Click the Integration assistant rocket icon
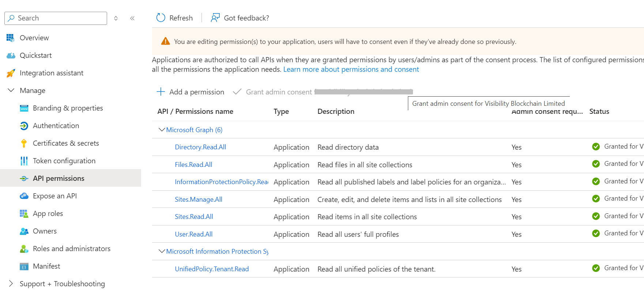Viewport: 644px width, 291px height. (11, 73)
